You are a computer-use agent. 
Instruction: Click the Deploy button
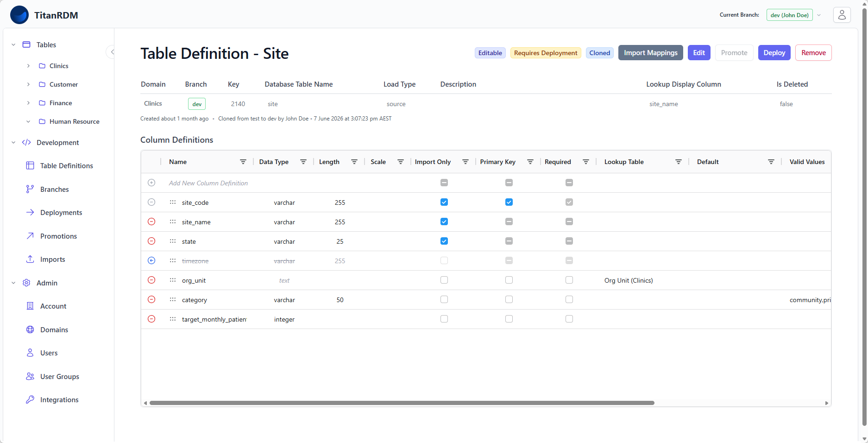774,52
